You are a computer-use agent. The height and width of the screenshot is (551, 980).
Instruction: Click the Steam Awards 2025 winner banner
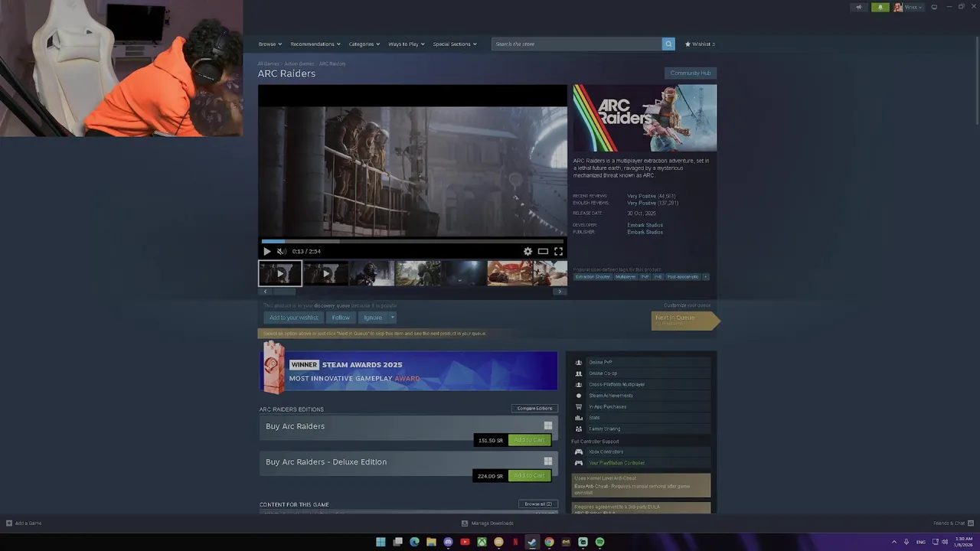[409, 371]
